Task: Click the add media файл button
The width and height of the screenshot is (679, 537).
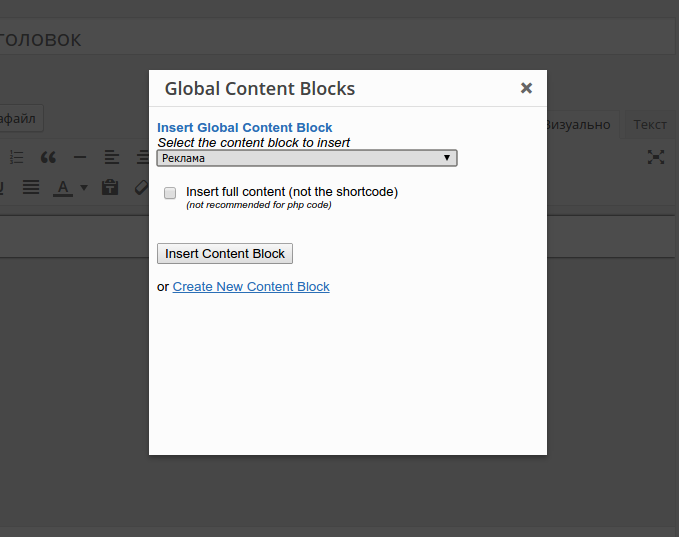Action: (18, 118)
